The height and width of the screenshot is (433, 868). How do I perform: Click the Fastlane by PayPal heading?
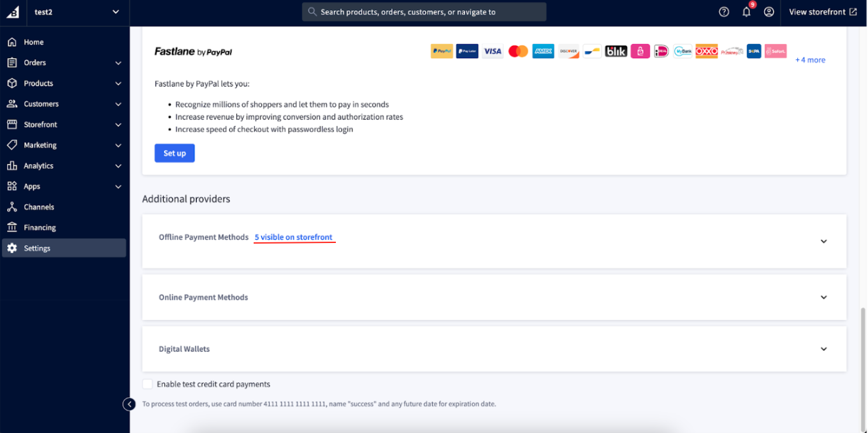(x=193, y=52)
